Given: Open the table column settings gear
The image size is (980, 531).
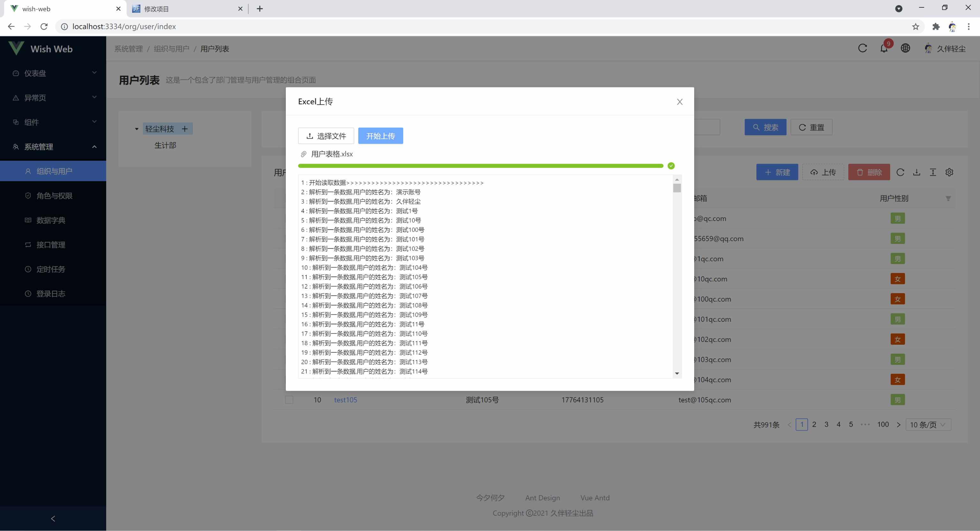Looking at the screenshot, I should point(949,172).
